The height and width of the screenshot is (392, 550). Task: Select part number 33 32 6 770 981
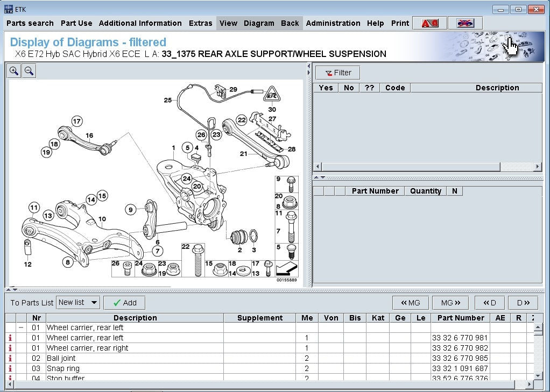(459, 338)
